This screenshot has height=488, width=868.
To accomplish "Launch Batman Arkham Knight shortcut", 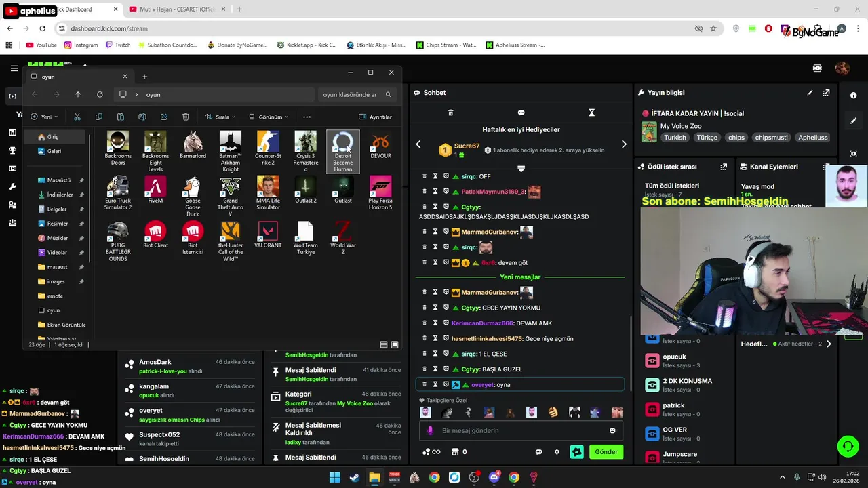I will click(231, 152).
